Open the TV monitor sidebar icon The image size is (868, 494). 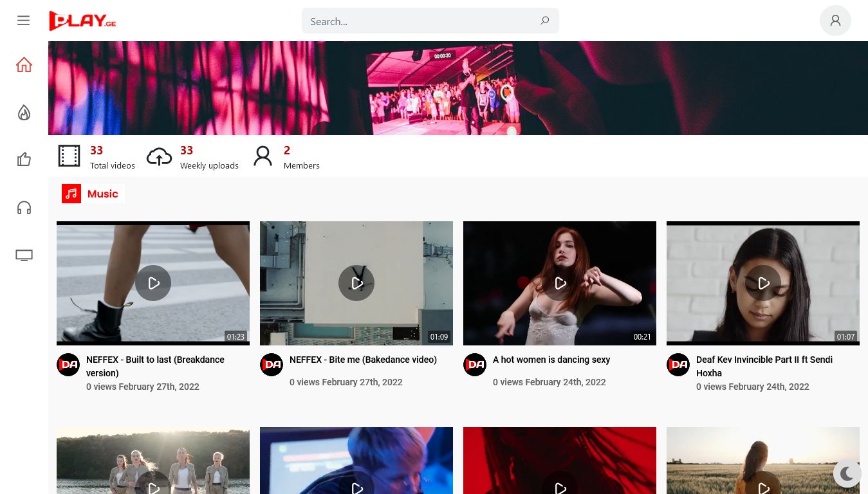[x=24, y=255]
